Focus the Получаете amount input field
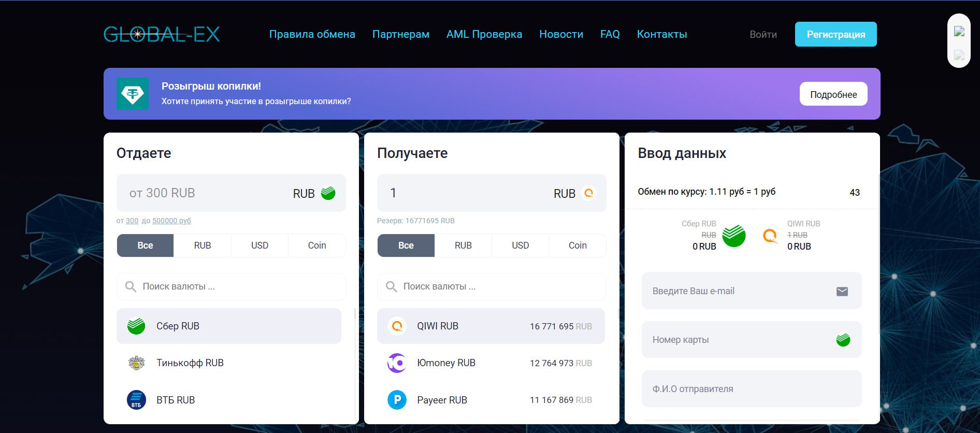The width and height of the screenshot is (980, 433). (492, 193)
